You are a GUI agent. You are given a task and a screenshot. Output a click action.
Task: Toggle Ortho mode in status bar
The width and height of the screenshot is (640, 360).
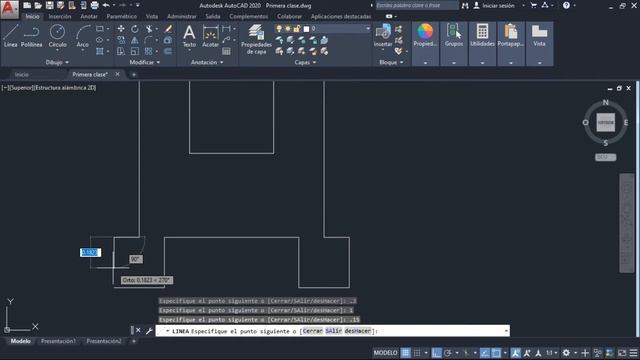pos(436,353)
